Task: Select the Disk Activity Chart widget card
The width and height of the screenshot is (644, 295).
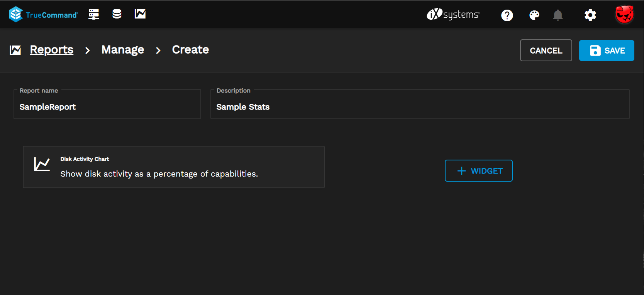Action: 174,167
